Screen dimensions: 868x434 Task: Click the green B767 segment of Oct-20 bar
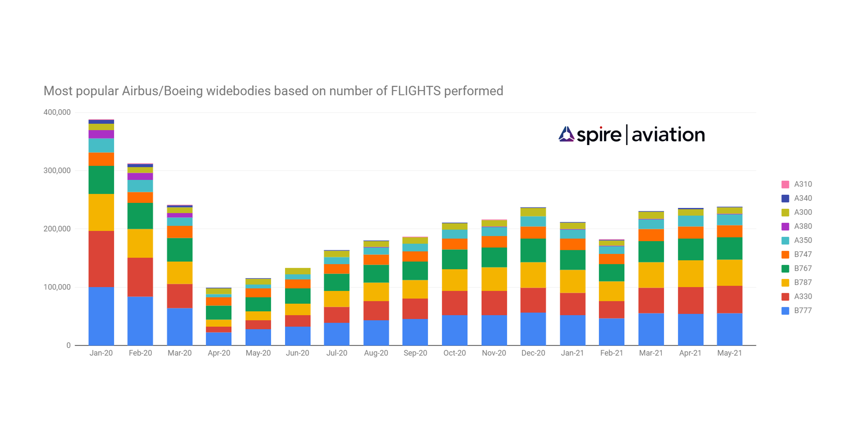click(455, 259)
